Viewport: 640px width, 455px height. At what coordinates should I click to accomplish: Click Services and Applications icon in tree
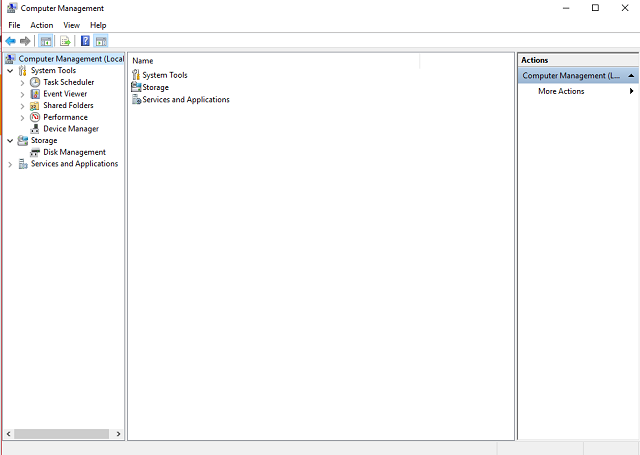point(23,164)
